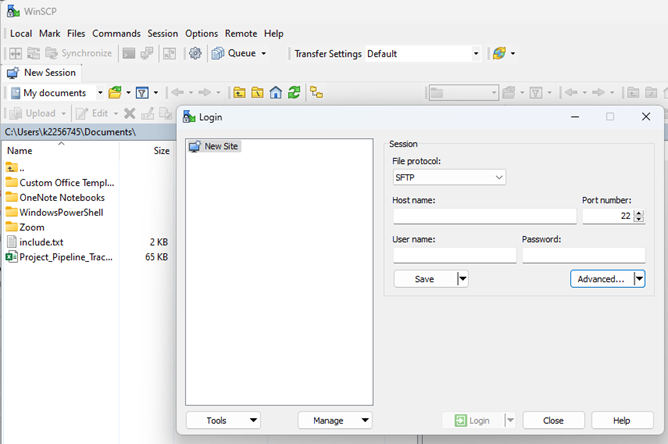The height and width of the screenshot is (444, 668).
Task: Open the File protocol SFTP dropdown
Action: pos(449,177)
